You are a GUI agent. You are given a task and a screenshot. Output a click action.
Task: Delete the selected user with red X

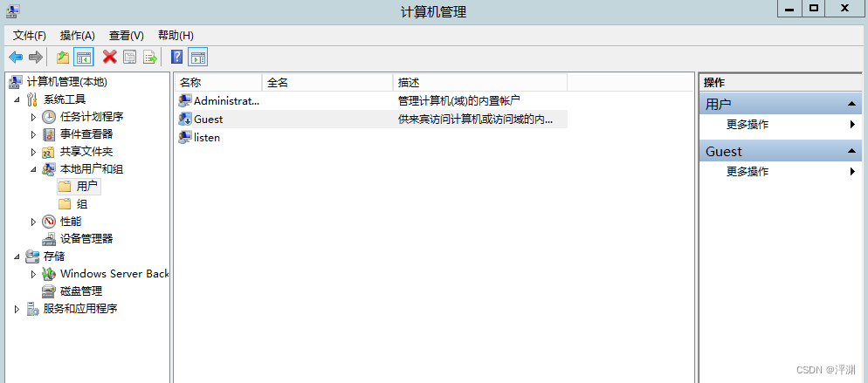coord(110,57)
